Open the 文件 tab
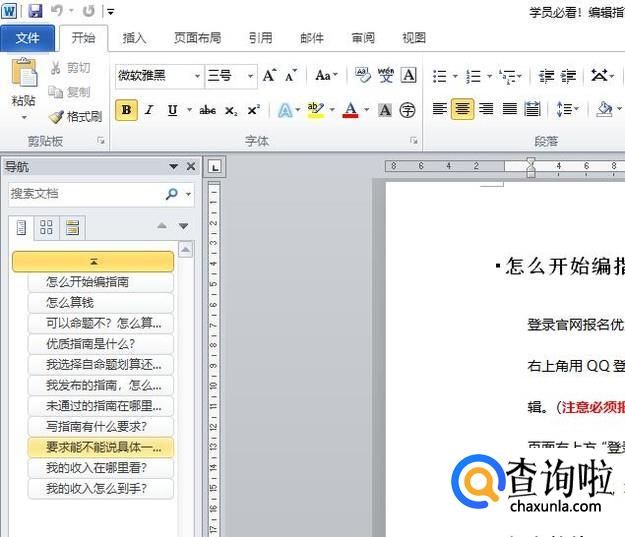 pyautogui.click(x=28, y=38)
